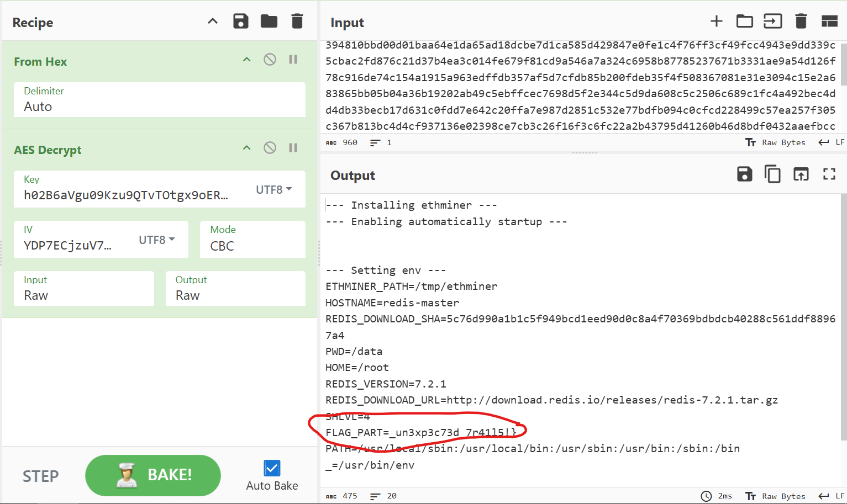
Task: Click the FLAG_PART line in output
Action: coord(420,432)
